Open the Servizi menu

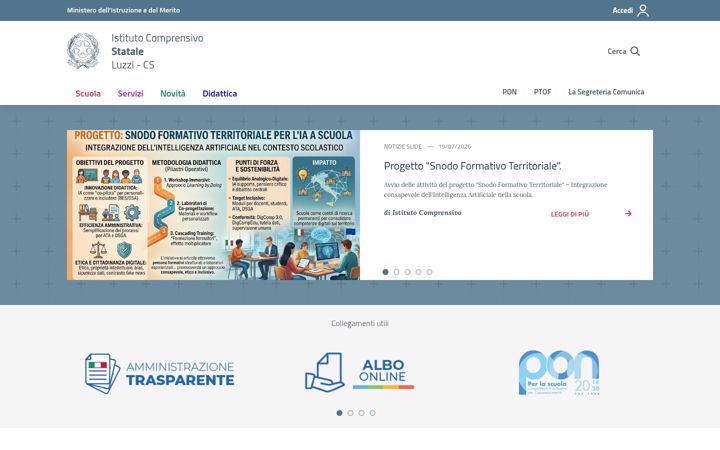(x=130, y=93)
